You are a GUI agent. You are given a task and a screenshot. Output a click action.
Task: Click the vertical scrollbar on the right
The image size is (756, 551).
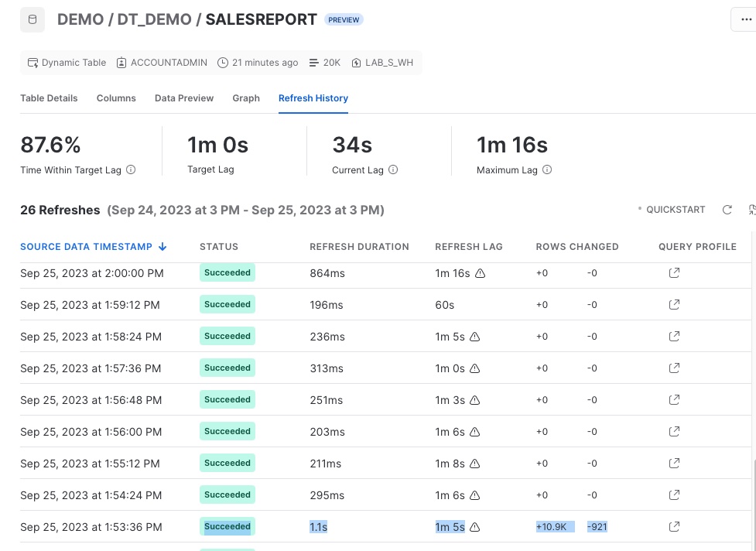click(x=753, y=503)
